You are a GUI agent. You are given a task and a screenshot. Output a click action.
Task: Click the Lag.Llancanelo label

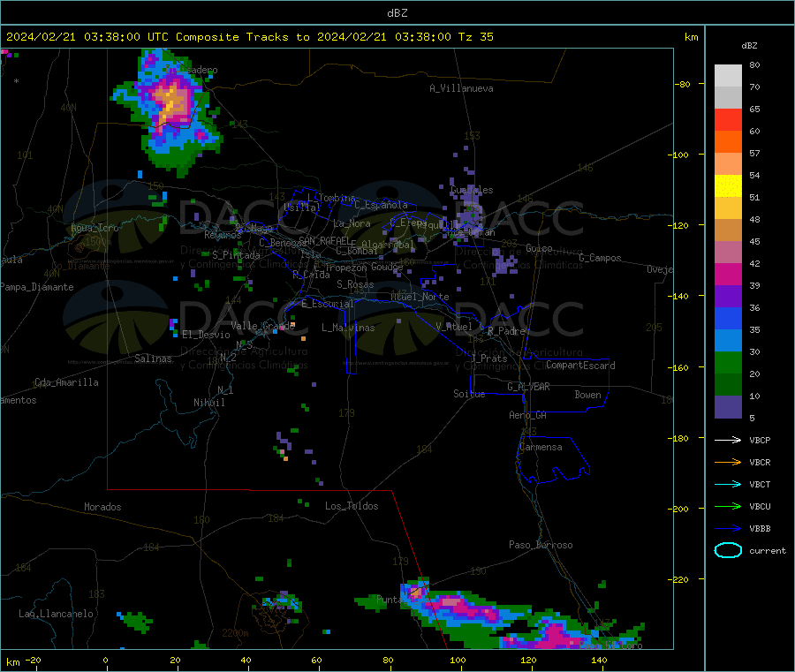pos(56,614)
